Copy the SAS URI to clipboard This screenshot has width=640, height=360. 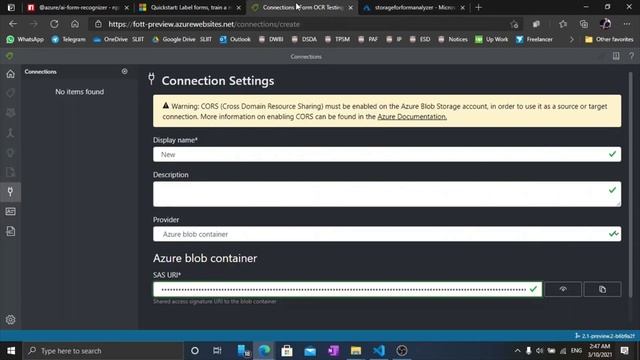(602, 289)
